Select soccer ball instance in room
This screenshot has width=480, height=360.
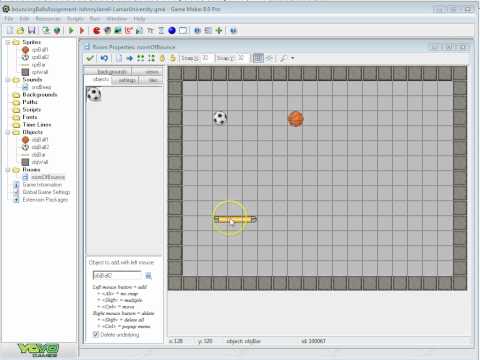pyautogui.click(x=220, y=118)
